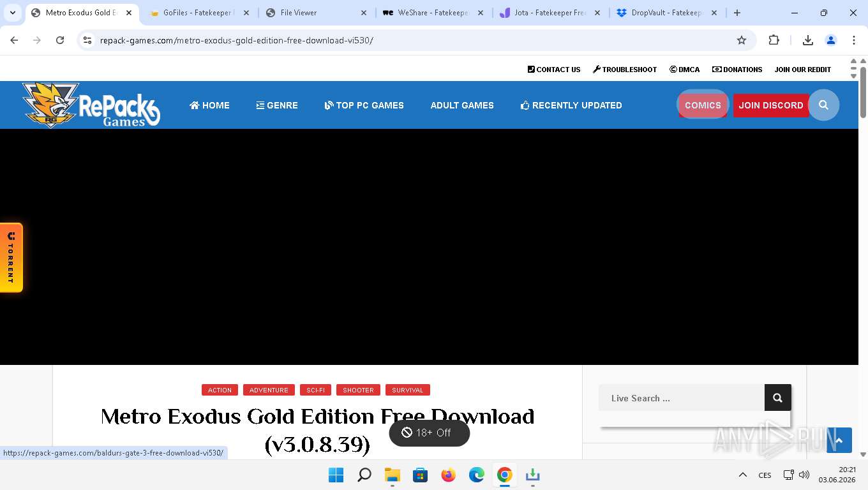Click the page scrollbar up arrow
Image resolution: width=868 pixels, height=490 pixels.
863,62
